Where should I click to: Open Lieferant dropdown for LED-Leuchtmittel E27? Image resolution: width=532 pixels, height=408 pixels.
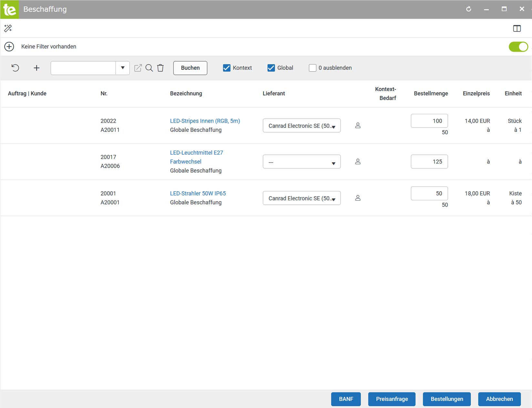click(x=302, y=162)
